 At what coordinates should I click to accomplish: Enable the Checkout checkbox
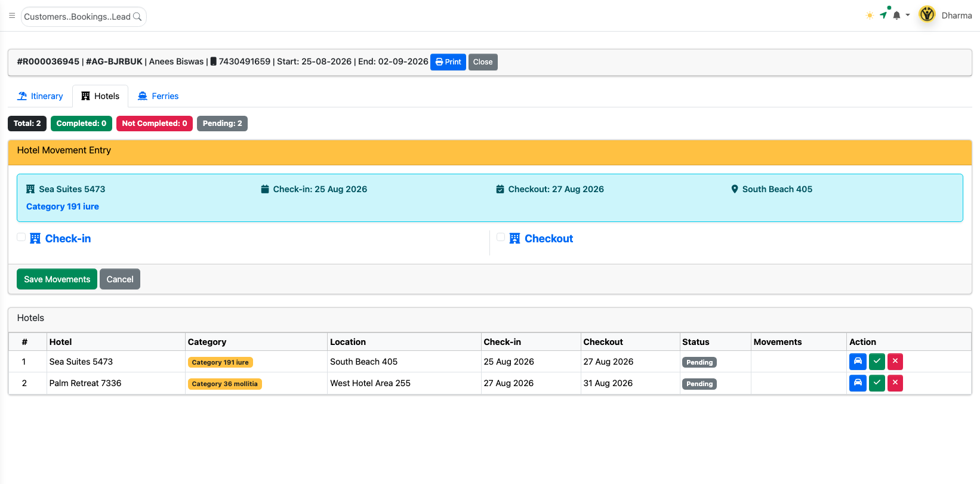coord(501,237)
